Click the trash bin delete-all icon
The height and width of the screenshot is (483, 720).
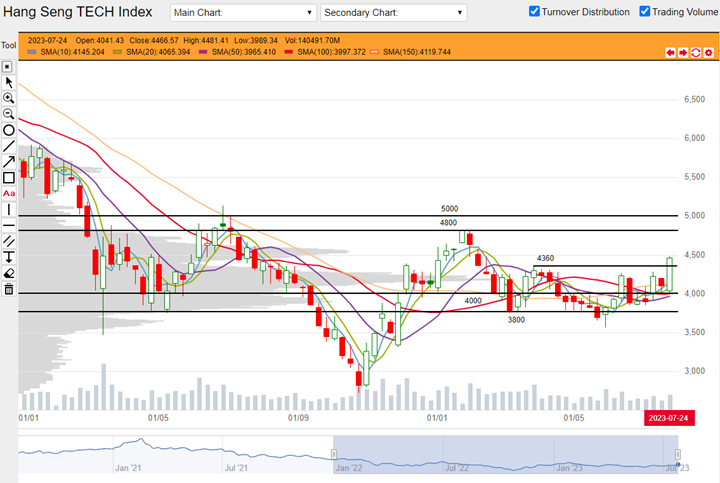click(x=8, y=289)
